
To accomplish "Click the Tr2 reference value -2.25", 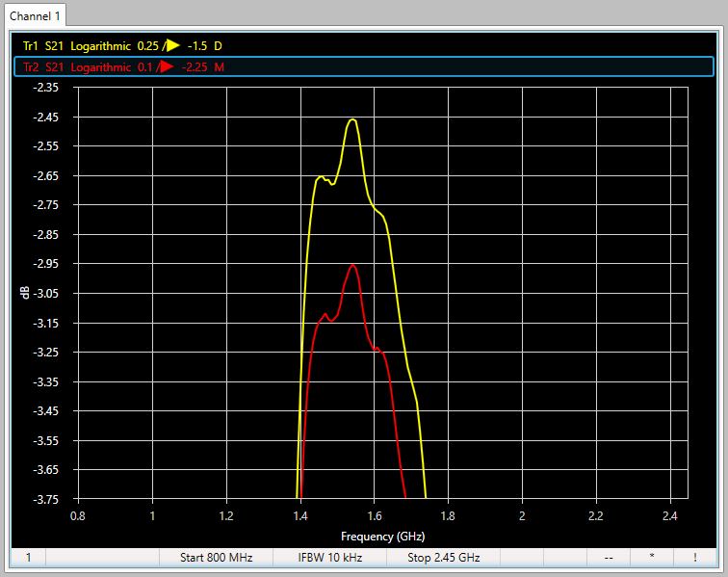I will [196, 66].
